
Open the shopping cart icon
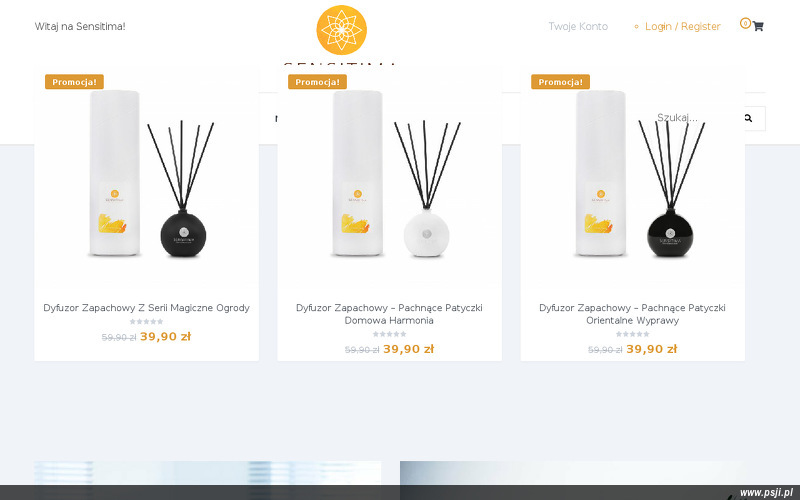758,27
